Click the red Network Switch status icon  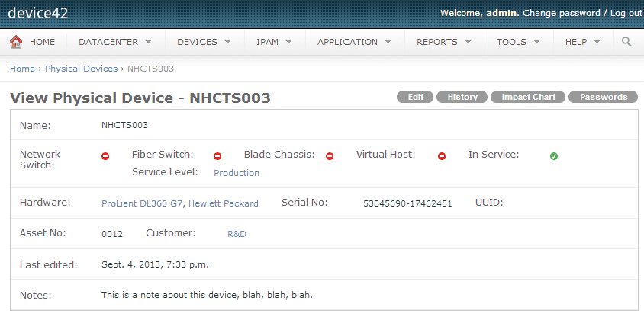click(105, 156)
